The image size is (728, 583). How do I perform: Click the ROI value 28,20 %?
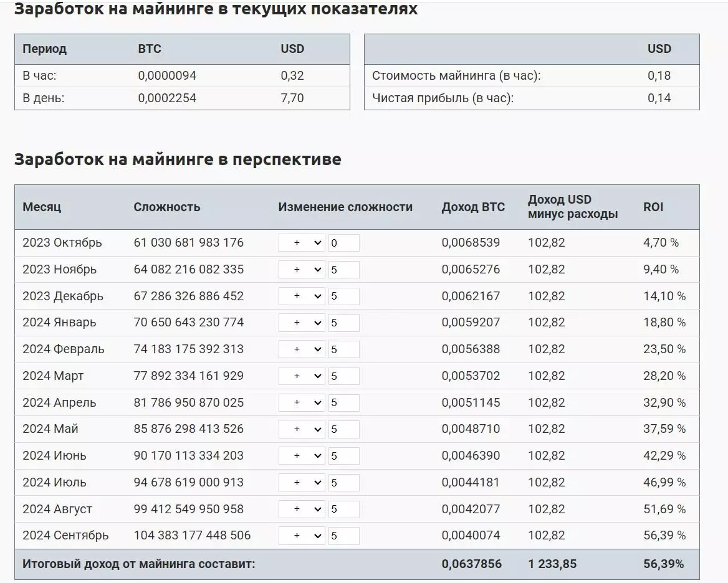tap(664, 376)
